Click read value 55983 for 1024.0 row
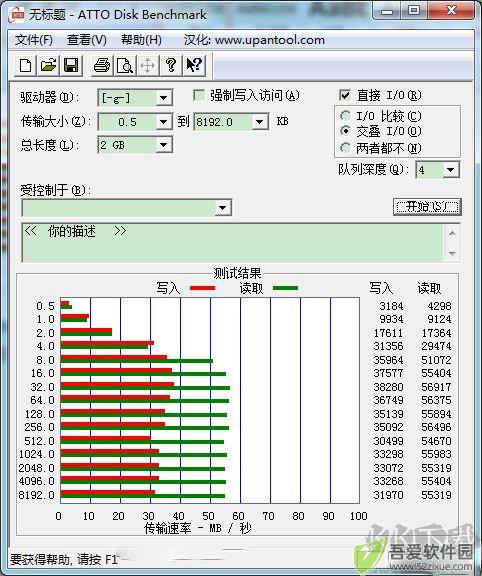 [436, 454]
